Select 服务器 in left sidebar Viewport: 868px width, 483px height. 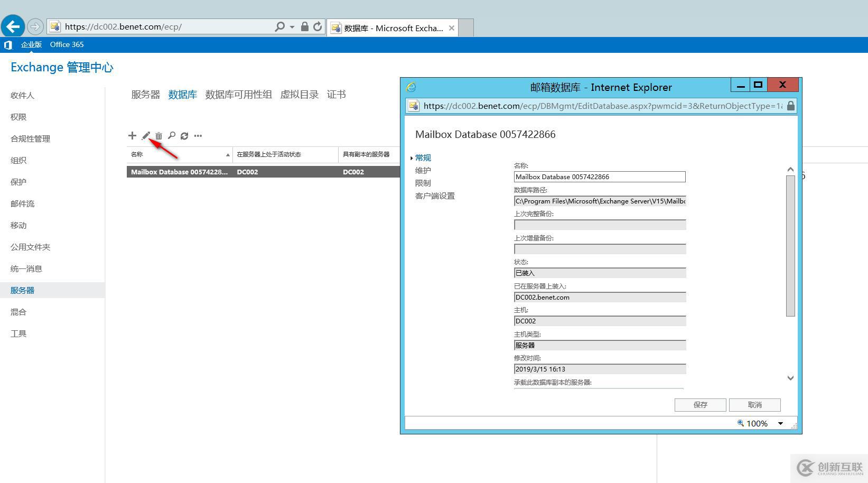[x=52, y=290]
